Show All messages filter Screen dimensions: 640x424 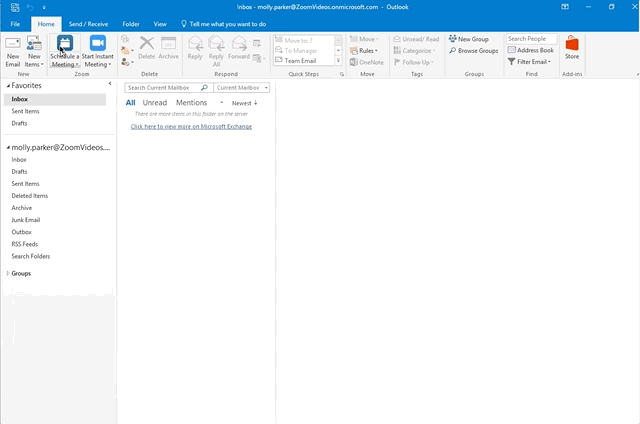click(x=130, y=102)
